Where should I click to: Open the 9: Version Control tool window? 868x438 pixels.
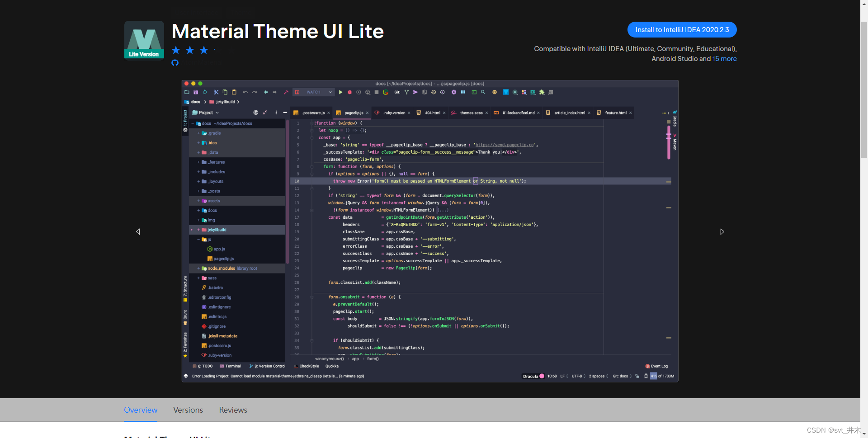click(x=267, y=366)
